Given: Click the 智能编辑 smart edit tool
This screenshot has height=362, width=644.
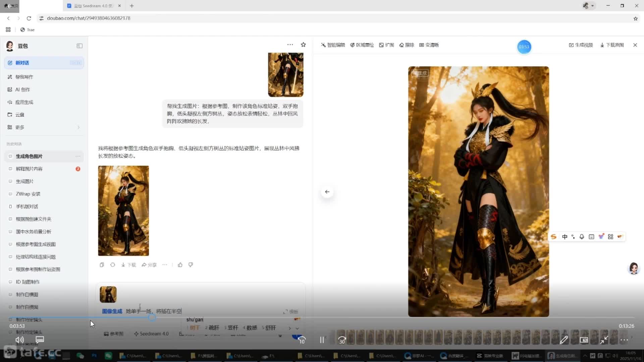Looking at the screenshot, I should click(x=333, y=45).
